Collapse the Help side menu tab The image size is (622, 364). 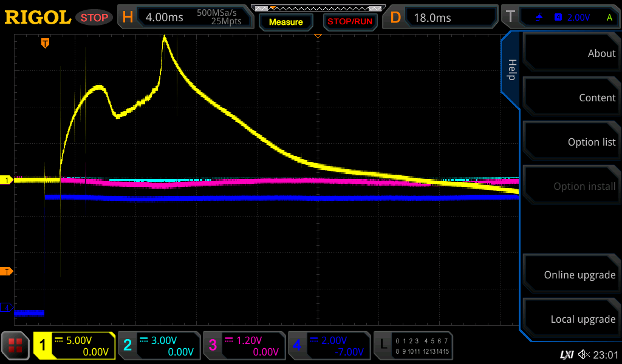click(511, 70)
